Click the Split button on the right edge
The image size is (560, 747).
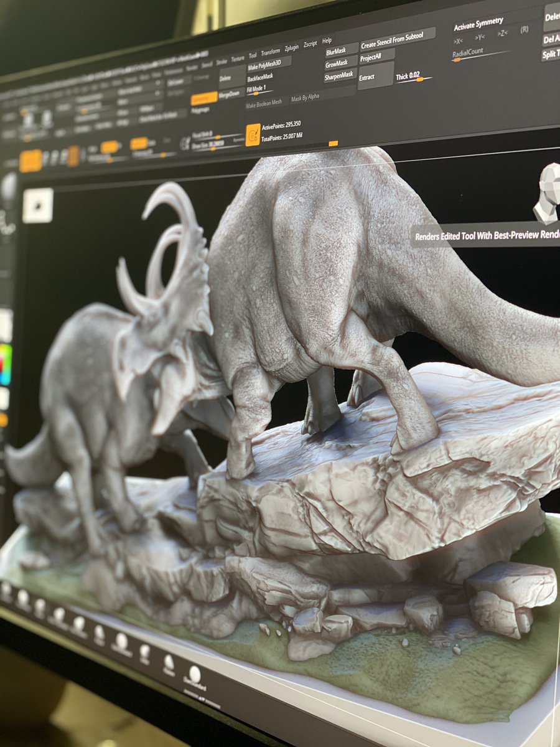click(551, 54)
